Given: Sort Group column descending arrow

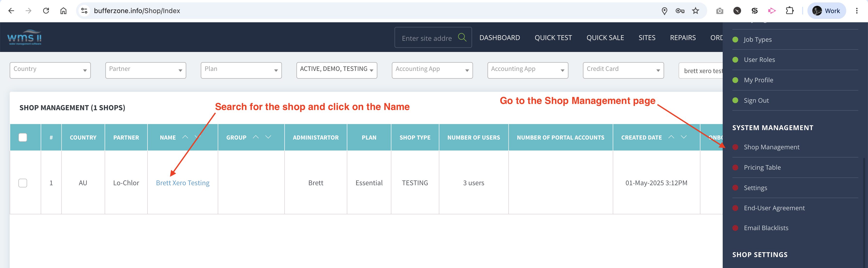Looking at the screenshot, I should (x=268, y=137).
